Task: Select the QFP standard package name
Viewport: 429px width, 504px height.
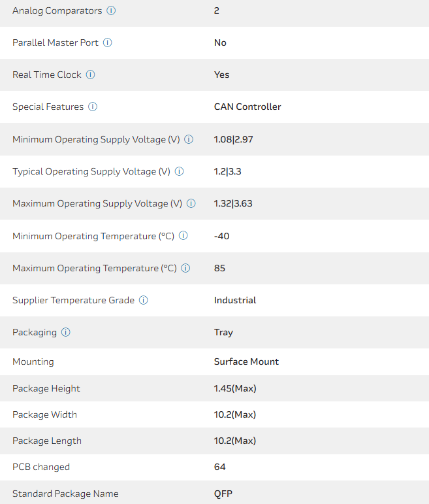Action: (223, 494)
